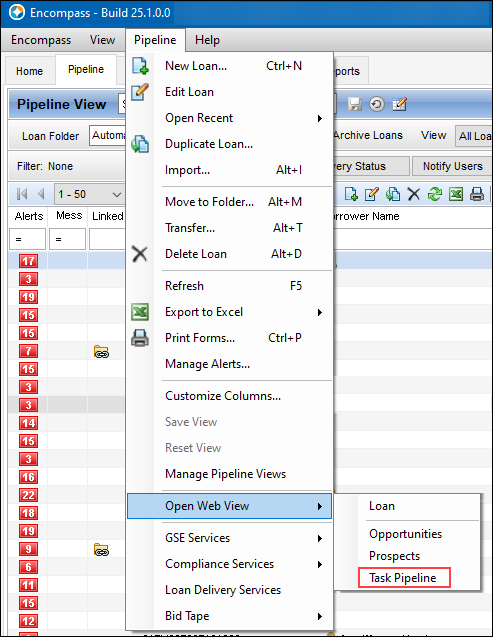Click the Alerts column header

[x=28, y=216]
